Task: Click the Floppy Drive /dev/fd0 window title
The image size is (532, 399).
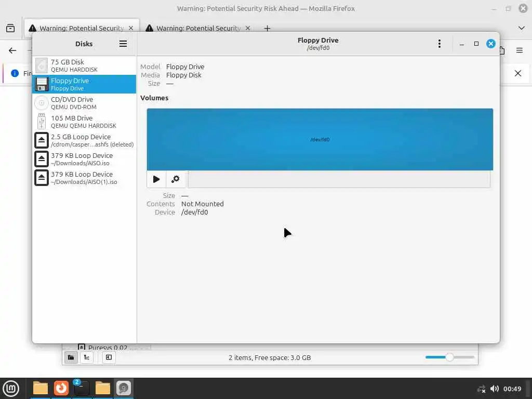Action: point(318,44)
